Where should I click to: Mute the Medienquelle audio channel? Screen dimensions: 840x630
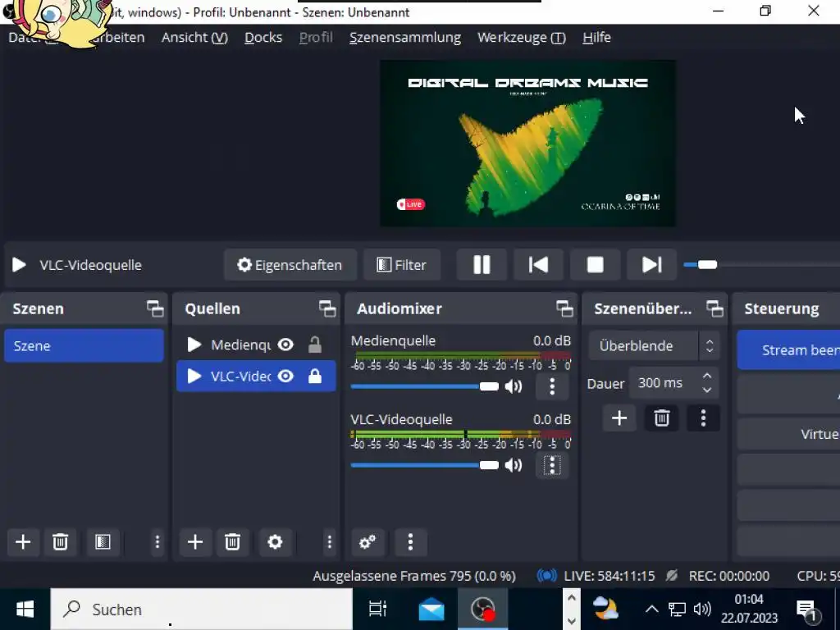[x=514, y=386]
